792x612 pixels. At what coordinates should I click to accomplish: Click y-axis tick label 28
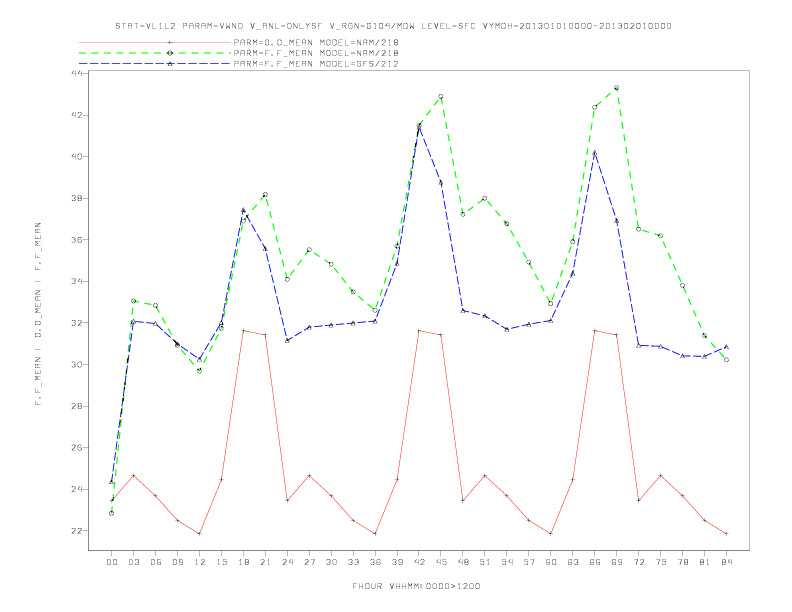(77, 406)
